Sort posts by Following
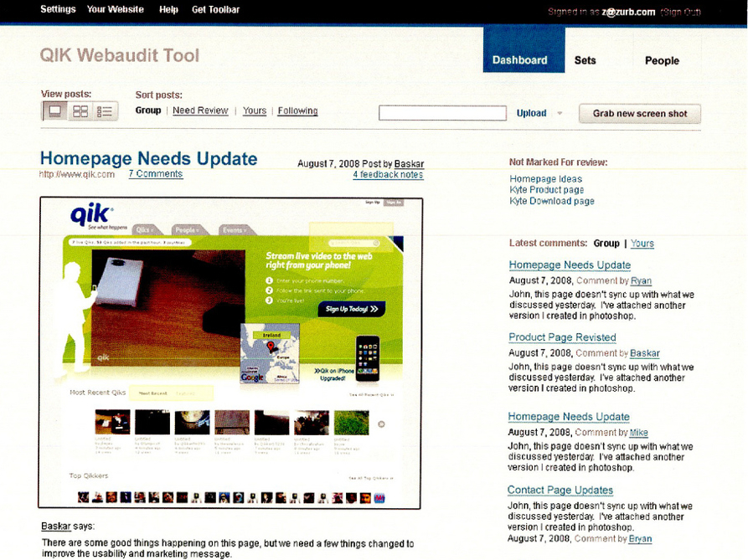The width and height of the screenshot is (748, 560). [297, 110]
